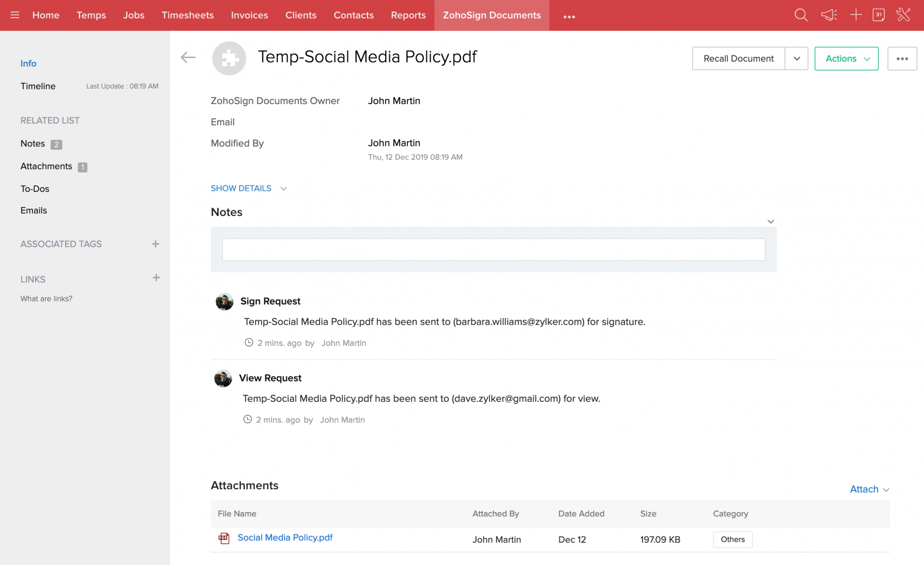Open the Recall Document dropdown arrow
The width and height of the screenshot is (924, 565).
(796, 59)
